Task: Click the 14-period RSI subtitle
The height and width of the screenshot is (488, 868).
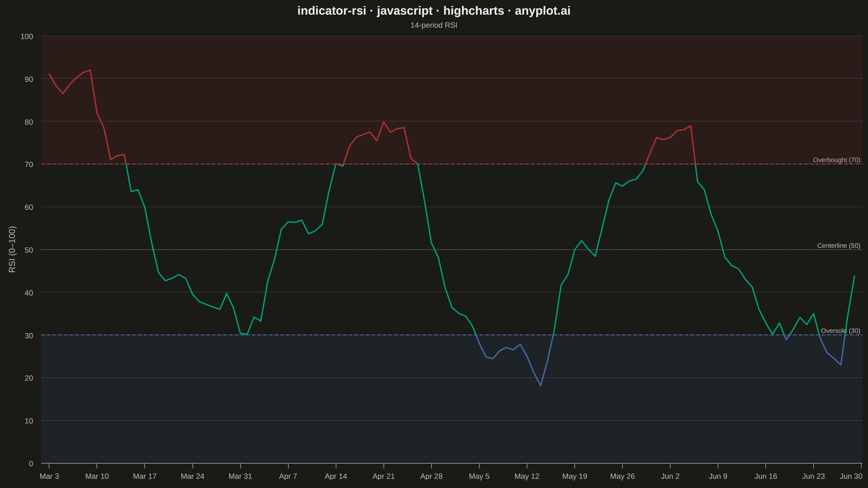Action: tap(434, 25)
